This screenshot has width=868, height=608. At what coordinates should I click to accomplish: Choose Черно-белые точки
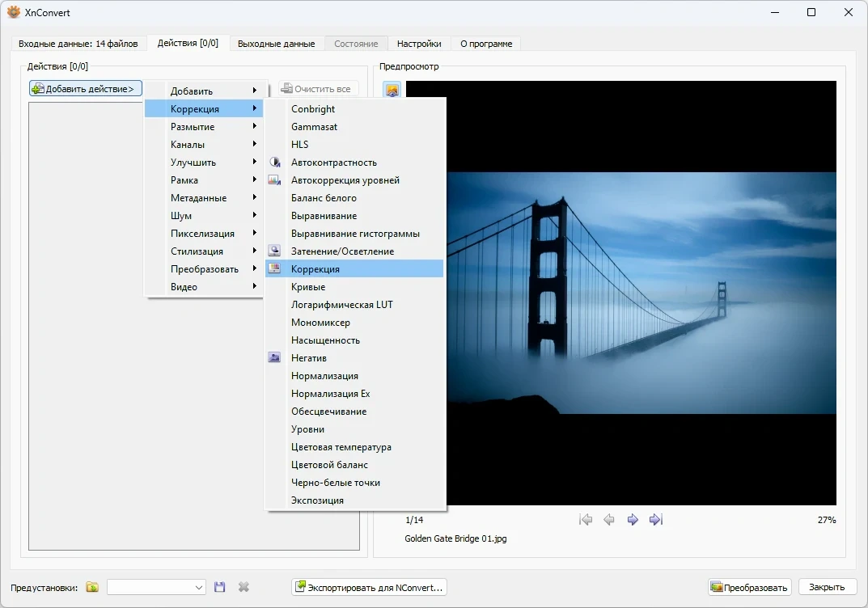[354, 483]
